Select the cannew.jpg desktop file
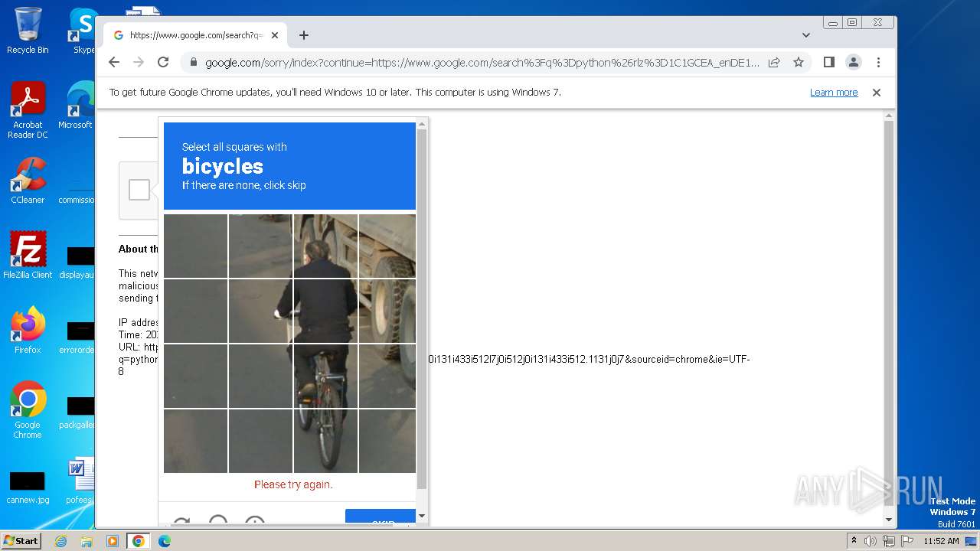The height and width of the screenshot is (551, 980). pyautogui.click(x=28, y=487)
